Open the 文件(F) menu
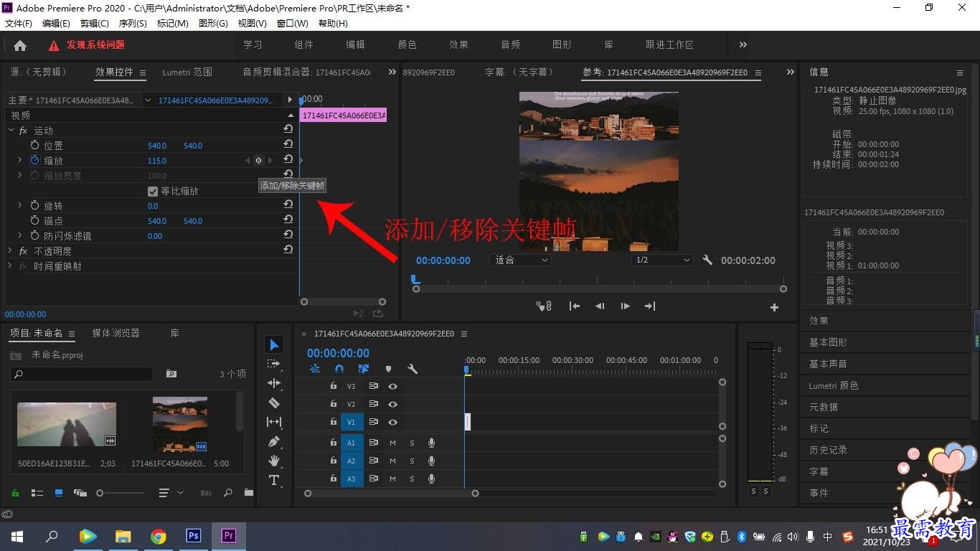 (19, 23)
